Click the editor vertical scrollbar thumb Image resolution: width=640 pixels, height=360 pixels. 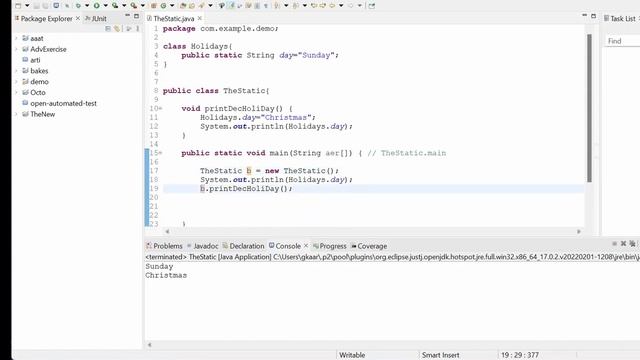point(589,108)
